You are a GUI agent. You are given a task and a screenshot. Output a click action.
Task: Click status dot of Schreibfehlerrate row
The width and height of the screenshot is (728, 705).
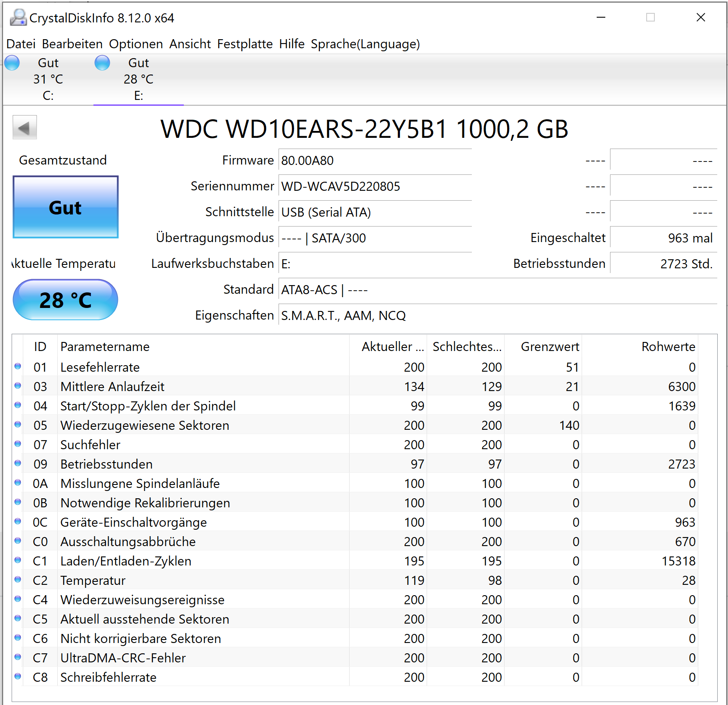[18, 676]
